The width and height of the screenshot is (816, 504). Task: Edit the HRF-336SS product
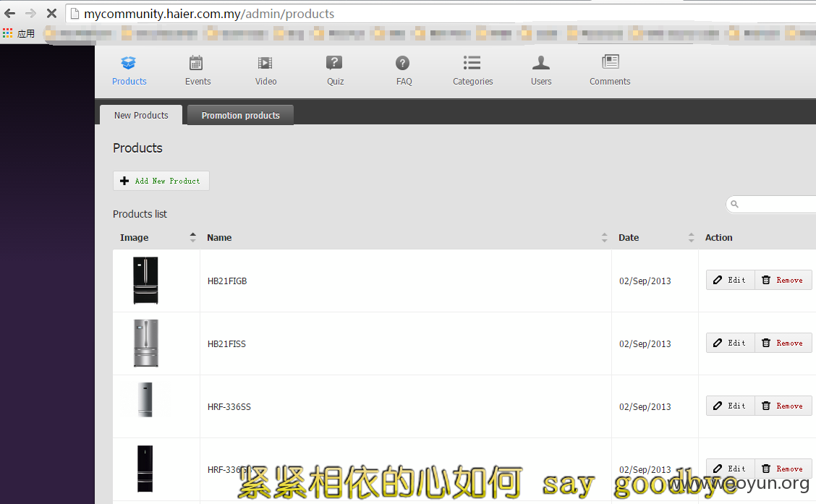(730, 406)
